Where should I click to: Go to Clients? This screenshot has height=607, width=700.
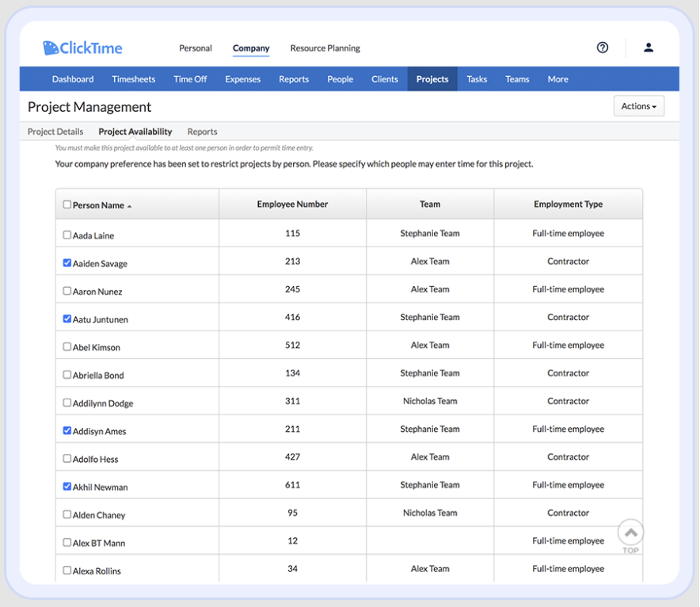(384, 79)
